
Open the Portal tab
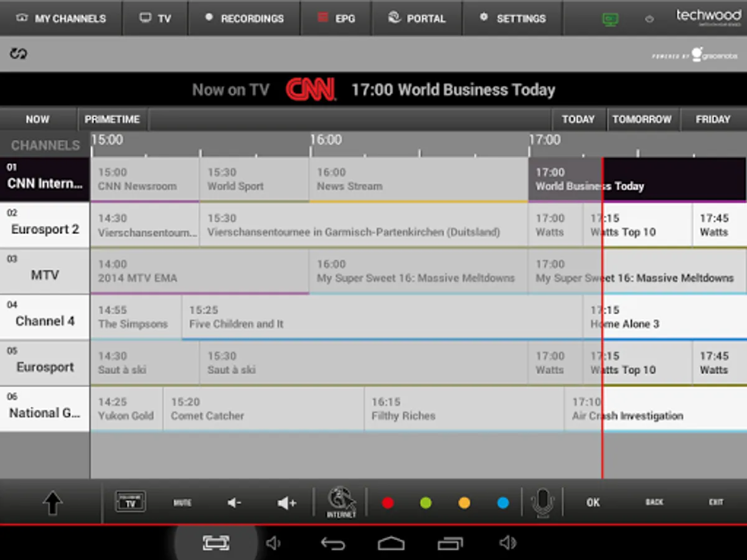(x=417, y=18)
